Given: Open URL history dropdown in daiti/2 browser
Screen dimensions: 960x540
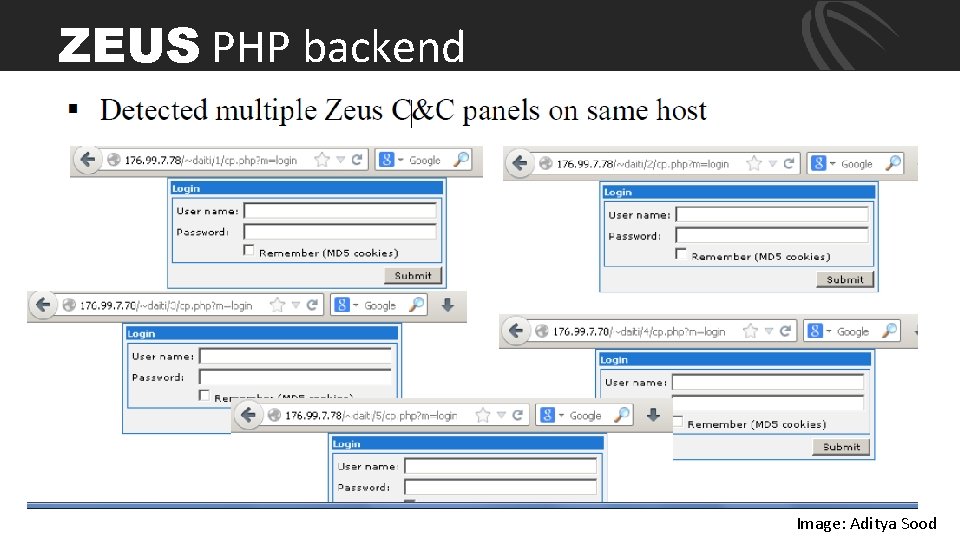Looking at the screenshot, I should (x=773, y=164).
